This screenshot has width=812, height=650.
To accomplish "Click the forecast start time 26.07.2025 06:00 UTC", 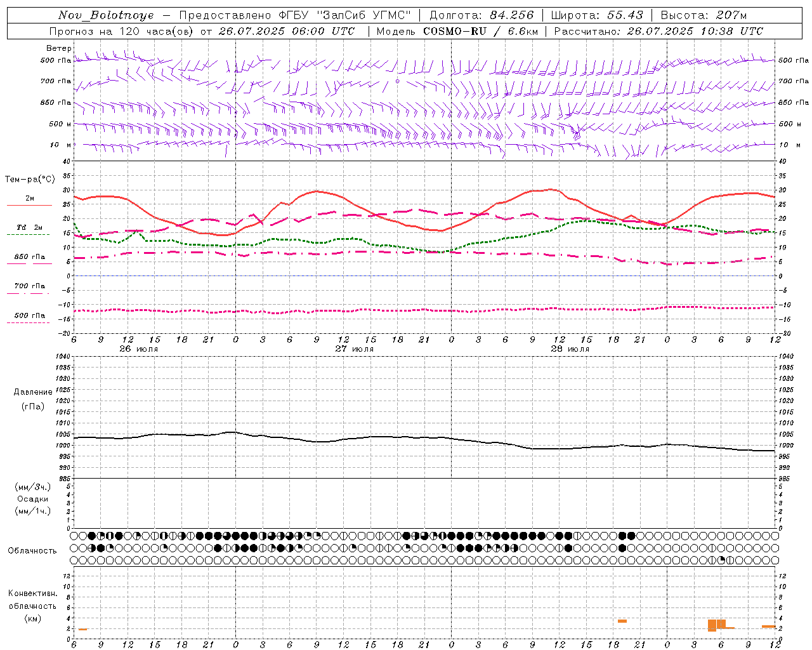I will [x=287, y=31].
